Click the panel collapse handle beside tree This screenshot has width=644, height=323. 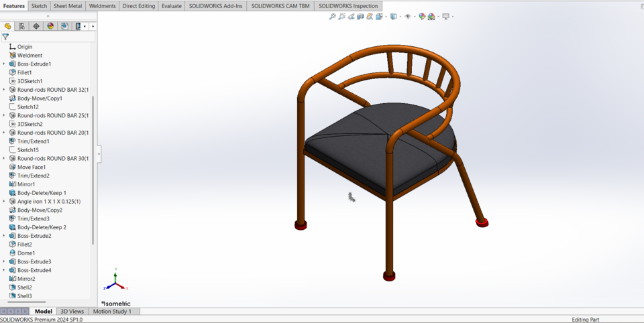coord(99,154)
